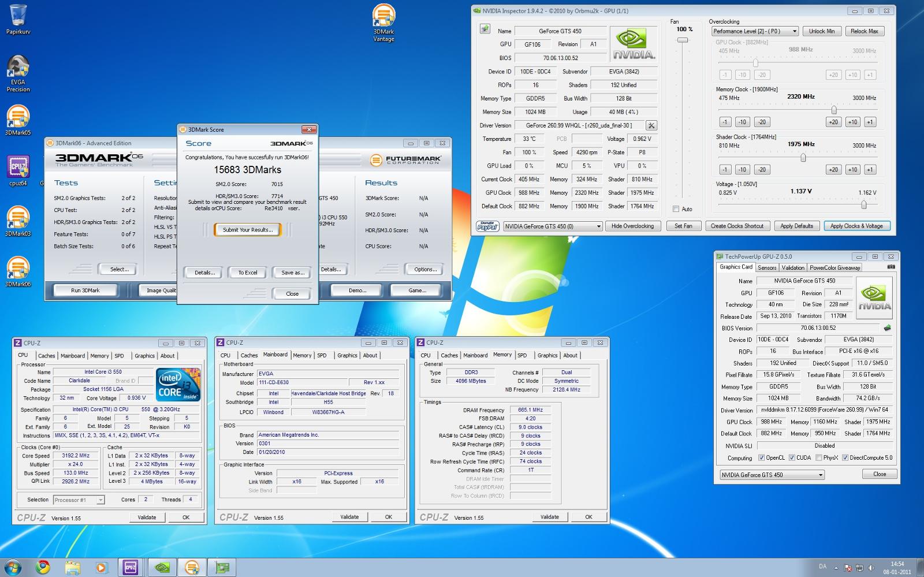Adjust the Fan speed vertical slider
The width and height of the screenshot is (924, 577).
(683, 40)
